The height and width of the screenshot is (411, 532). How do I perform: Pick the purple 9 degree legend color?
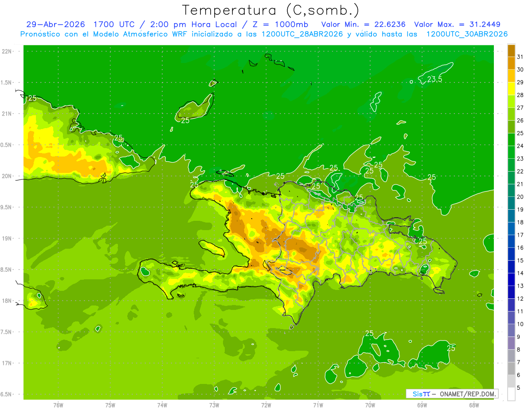click(x=511, y=330)
